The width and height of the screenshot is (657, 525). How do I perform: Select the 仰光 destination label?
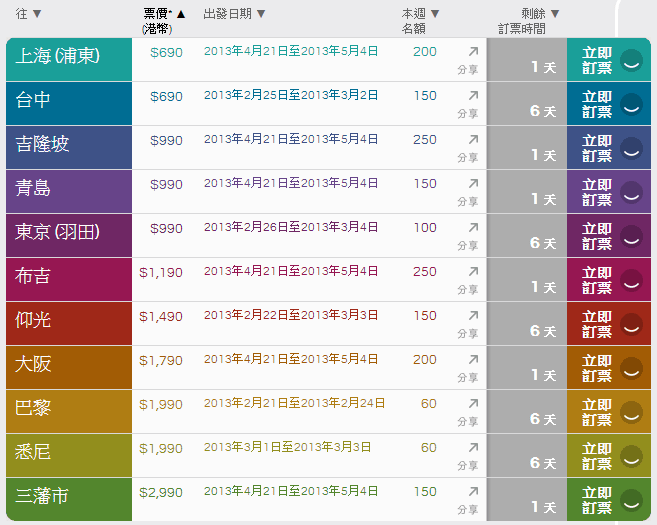point(34,320)
